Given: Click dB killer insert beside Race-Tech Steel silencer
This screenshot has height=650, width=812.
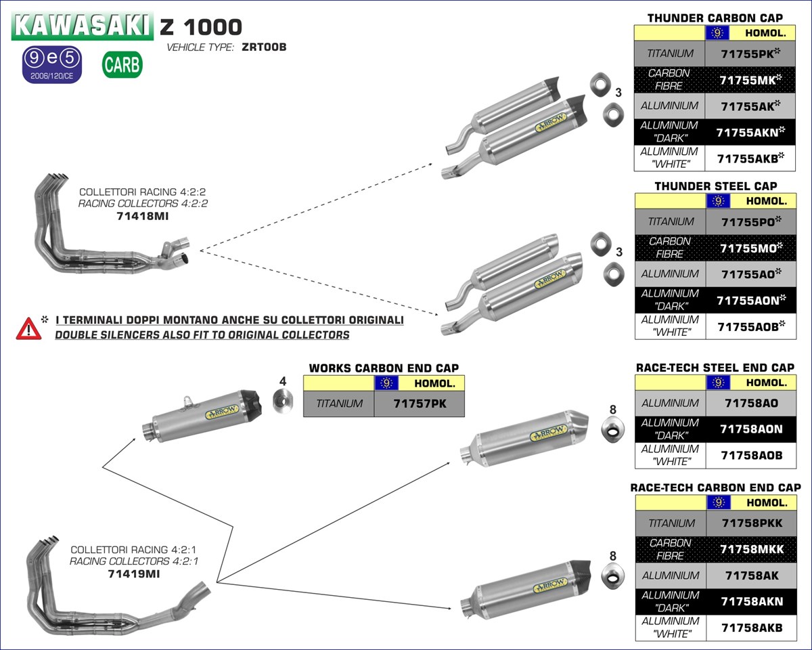Looking at the screenshot, I should point(613,429).
